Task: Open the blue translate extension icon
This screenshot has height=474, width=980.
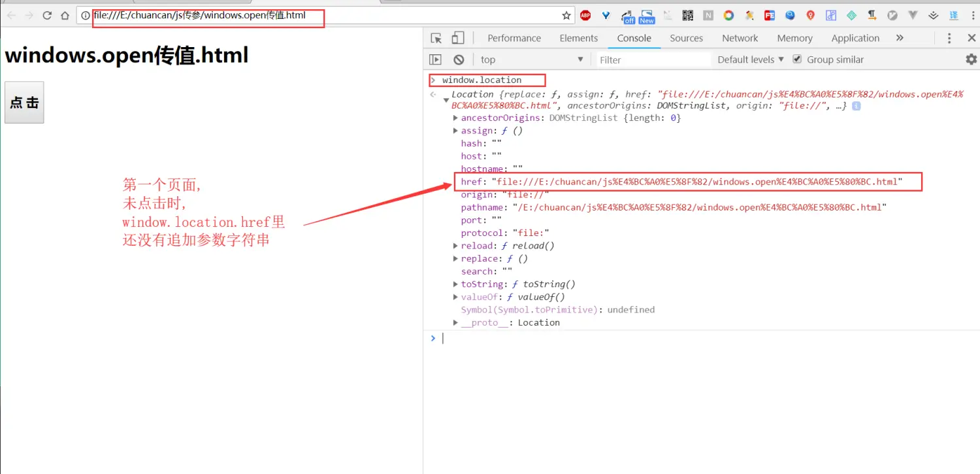Action: (x=953, y=15)
